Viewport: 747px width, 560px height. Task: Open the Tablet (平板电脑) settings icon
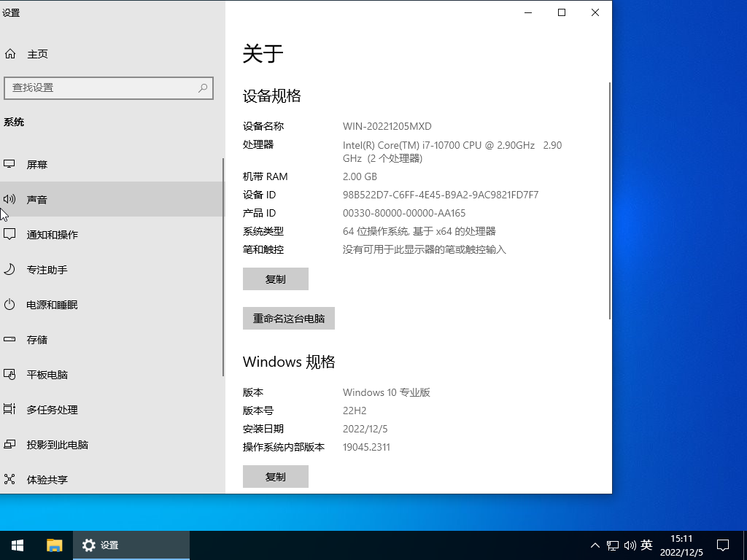point(10,375)
